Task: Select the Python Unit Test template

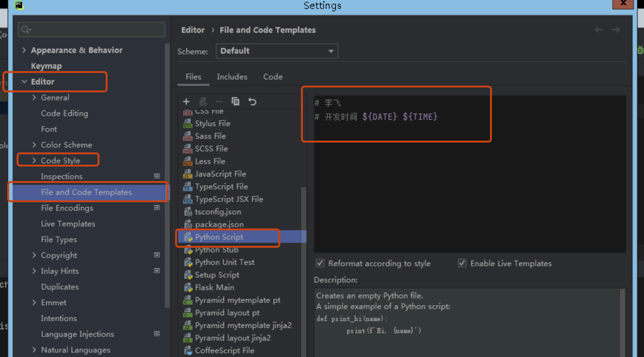Action: tap(224, 262)
